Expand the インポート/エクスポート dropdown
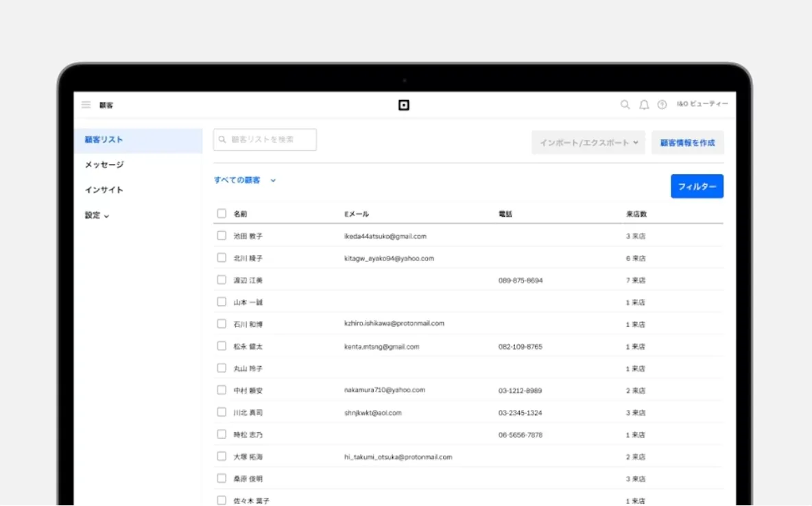Image resolution: width=812 pixels, height=506 pixels. click(x=588, y=143)
